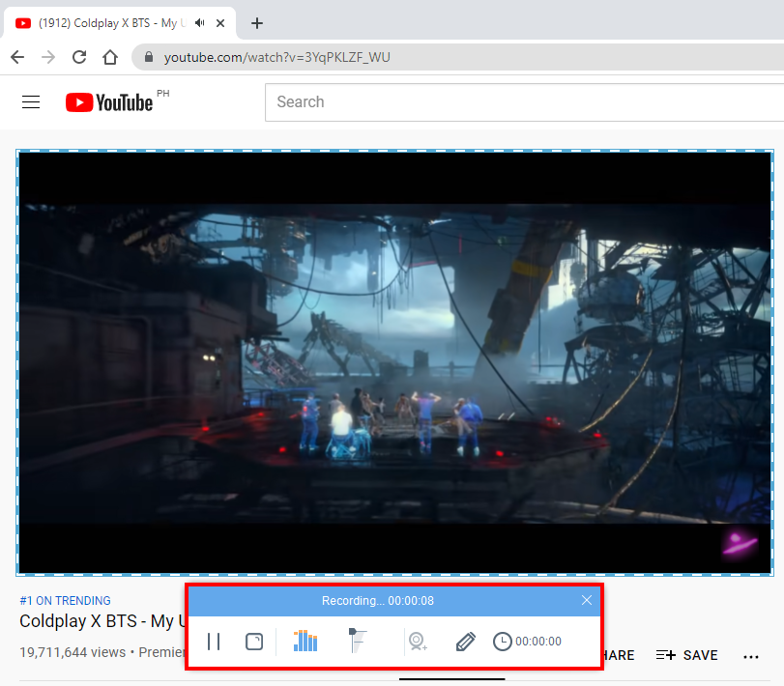Close the Coldplay X BTS tab
Screen dimensions: 784x686
click(x=220, y=23)
